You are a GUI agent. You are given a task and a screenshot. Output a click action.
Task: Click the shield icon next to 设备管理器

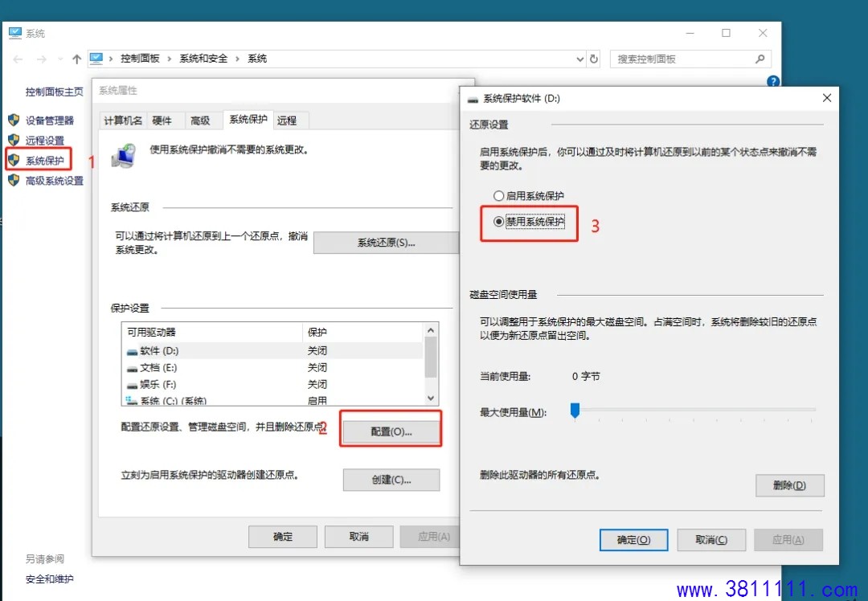pos(14,120)
